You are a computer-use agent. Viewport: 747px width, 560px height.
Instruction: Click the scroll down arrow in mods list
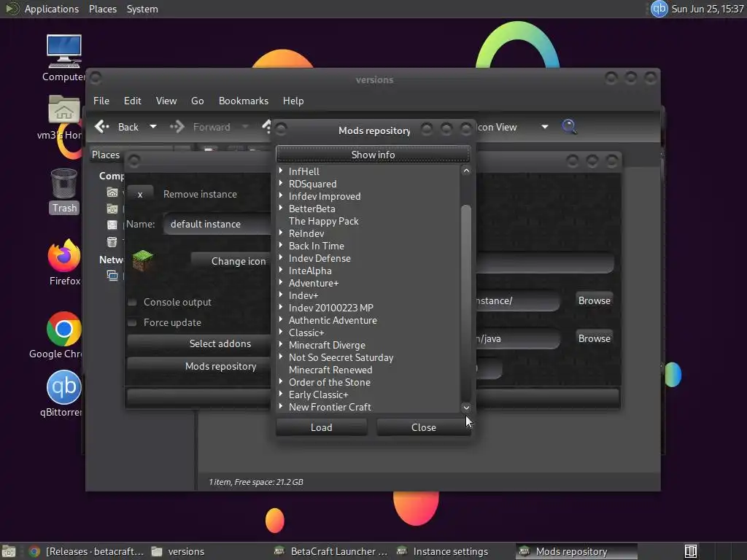click(466, 408)
